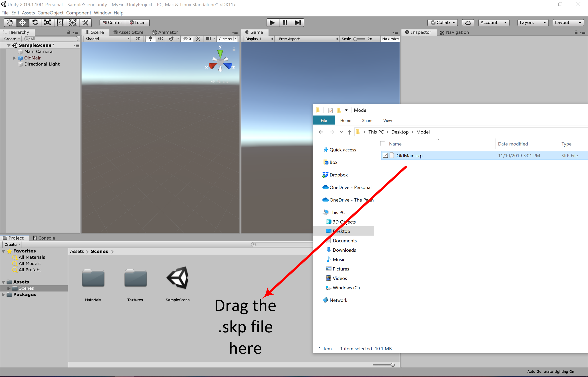Lock the Hierarchy panel
This screenshot has width=588, height=377.
tap(69, 32)
